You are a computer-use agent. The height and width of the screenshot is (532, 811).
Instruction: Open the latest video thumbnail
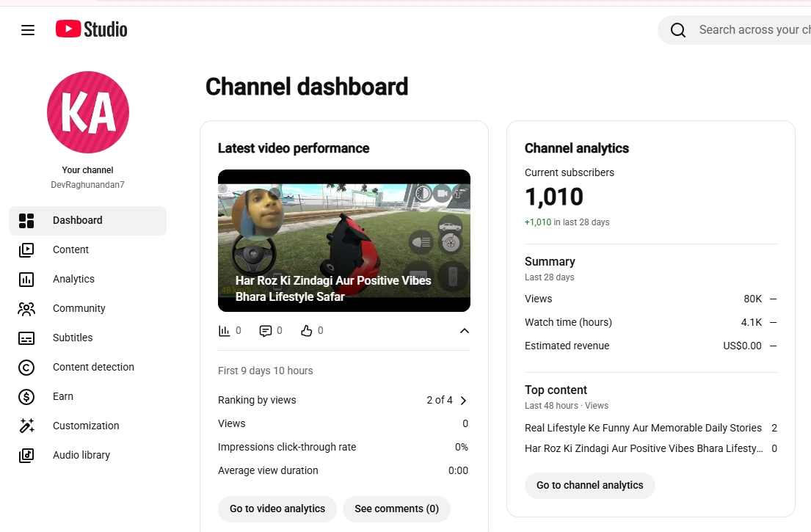pos(344,241)
